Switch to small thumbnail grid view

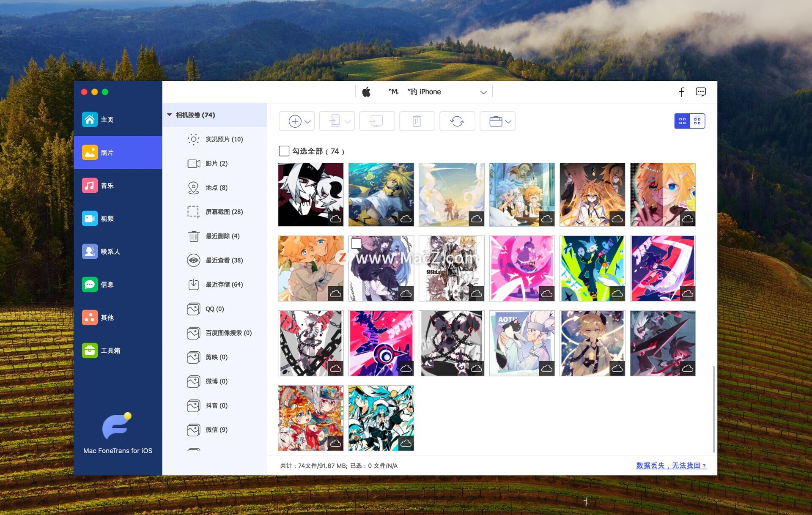point(697,121)
